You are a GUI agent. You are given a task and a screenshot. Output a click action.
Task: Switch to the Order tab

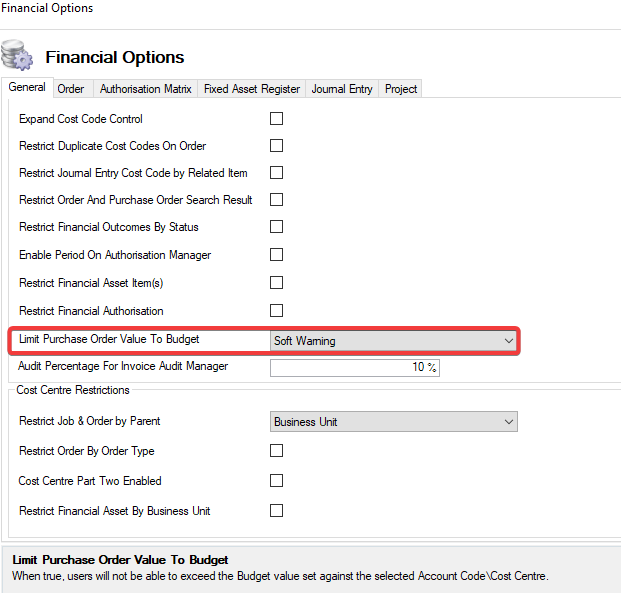tap(71, 89)
